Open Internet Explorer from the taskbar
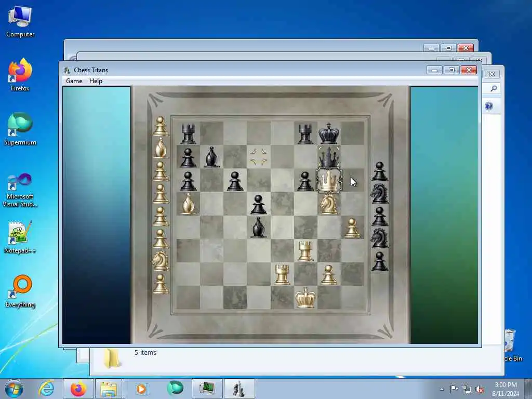The width and height of the screenshot is (532, 399). [x=46, y=389]
